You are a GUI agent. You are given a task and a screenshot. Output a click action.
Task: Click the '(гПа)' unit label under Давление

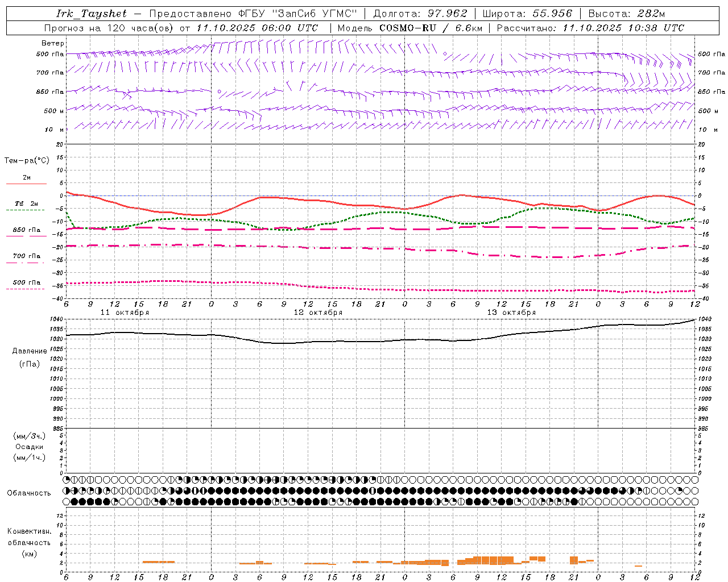tap(30, 364)
